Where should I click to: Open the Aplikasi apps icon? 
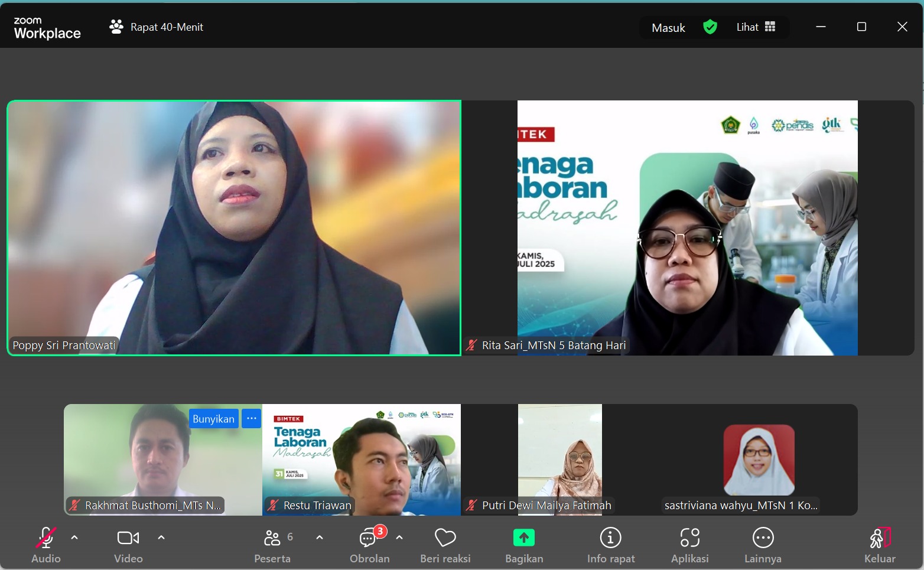pos(689,545)
